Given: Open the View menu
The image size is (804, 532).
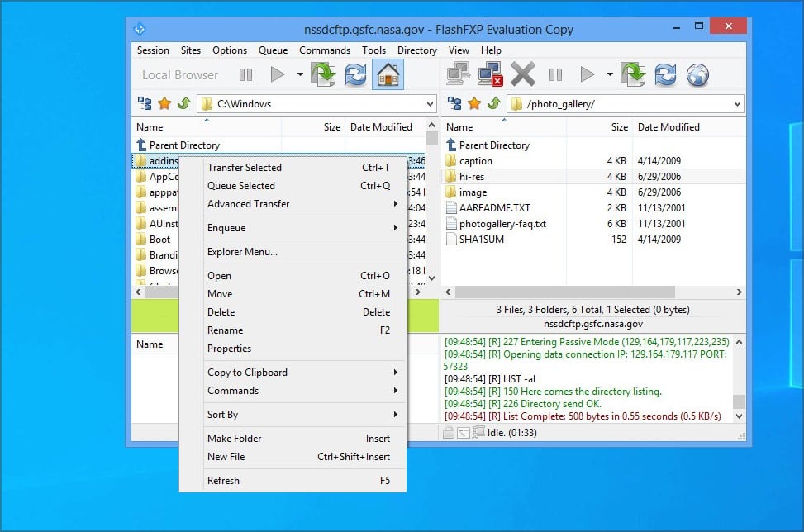Looking at the screenshot, I should coord(459,50).
